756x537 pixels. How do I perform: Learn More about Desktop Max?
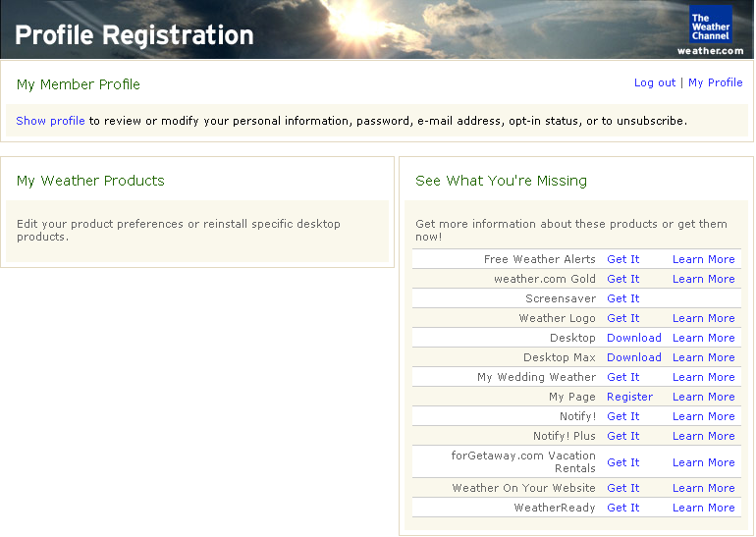point(703,357)
